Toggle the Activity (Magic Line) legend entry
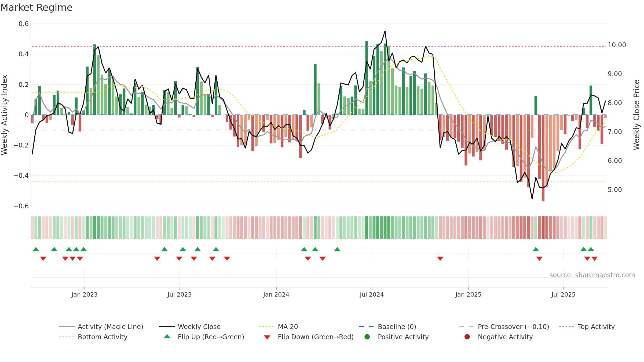This screenshot has width=644, height=362. pyautogui.click(x=101, y=327)
